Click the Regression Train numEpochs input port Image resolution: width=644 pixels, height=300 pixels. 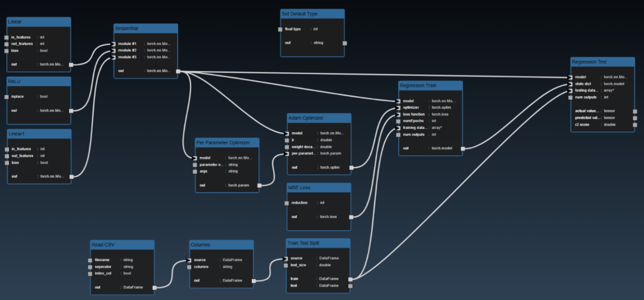point(398,121)
